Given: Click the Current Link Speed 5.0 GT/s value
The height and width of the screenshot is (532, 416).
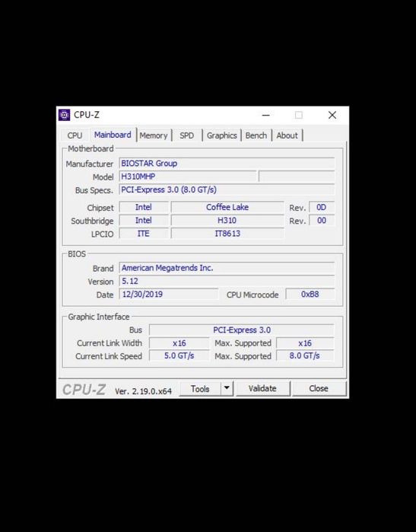Looking at the screenshot, I should coord(179,355).
